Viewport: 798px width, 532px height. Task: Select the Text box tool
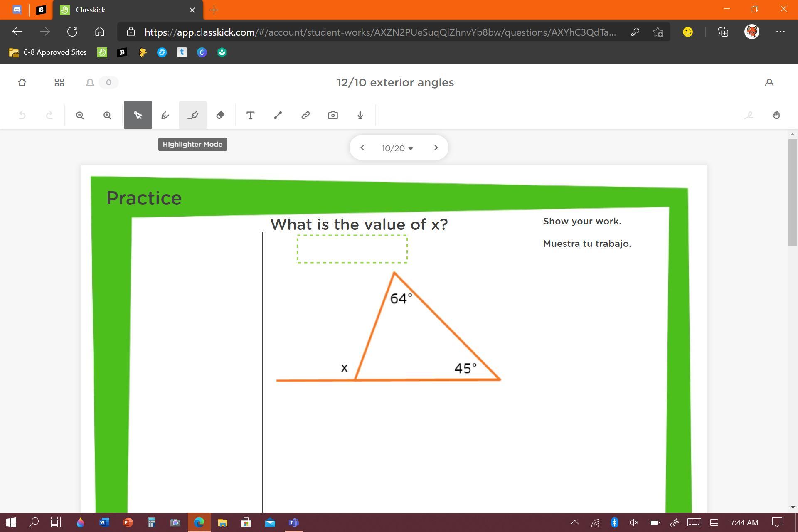click(250, 115)
